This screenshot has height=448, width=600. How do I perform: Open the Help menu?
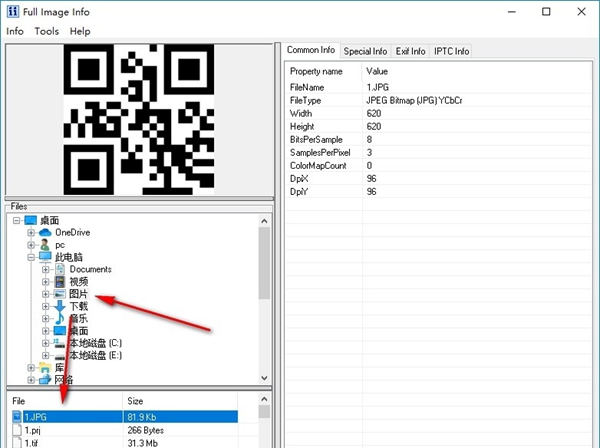point(80,31)
